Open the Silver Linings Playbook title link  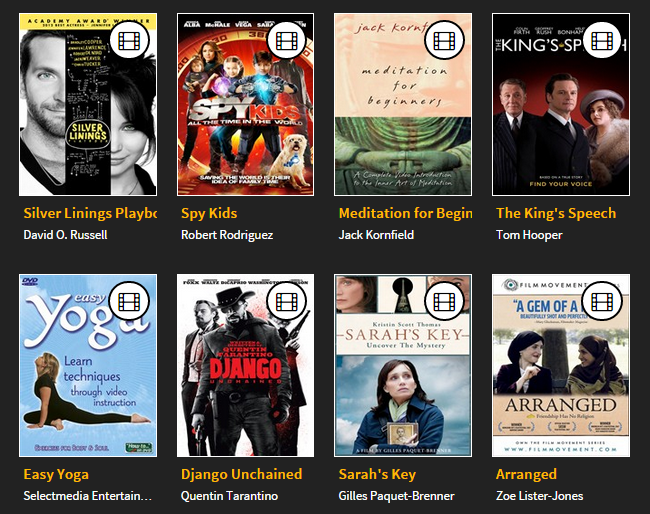point(90,213)
